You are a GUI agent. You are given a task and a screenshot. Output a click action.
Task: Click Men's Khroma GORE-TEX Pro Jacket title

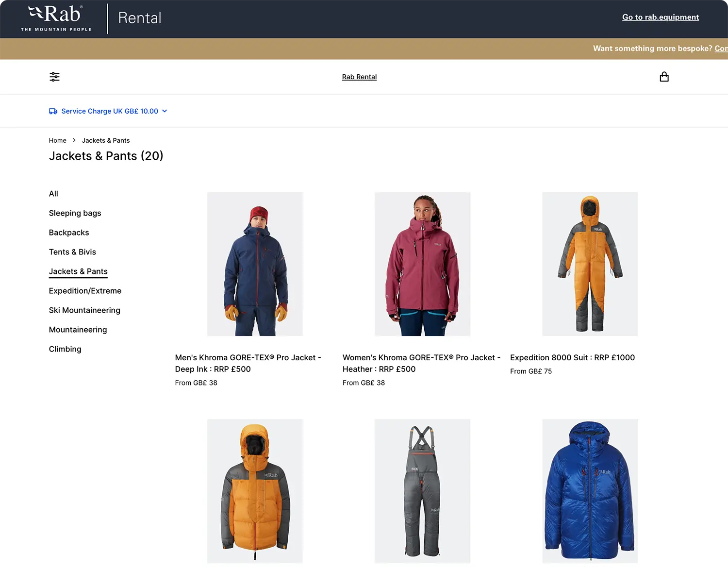coord(248,363)
